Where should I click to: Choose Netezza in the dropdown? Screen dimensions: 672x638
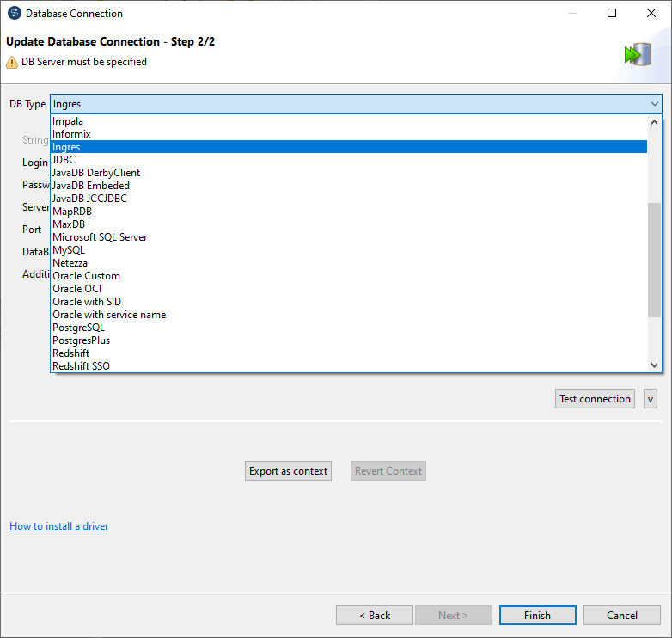click(348, 263)
